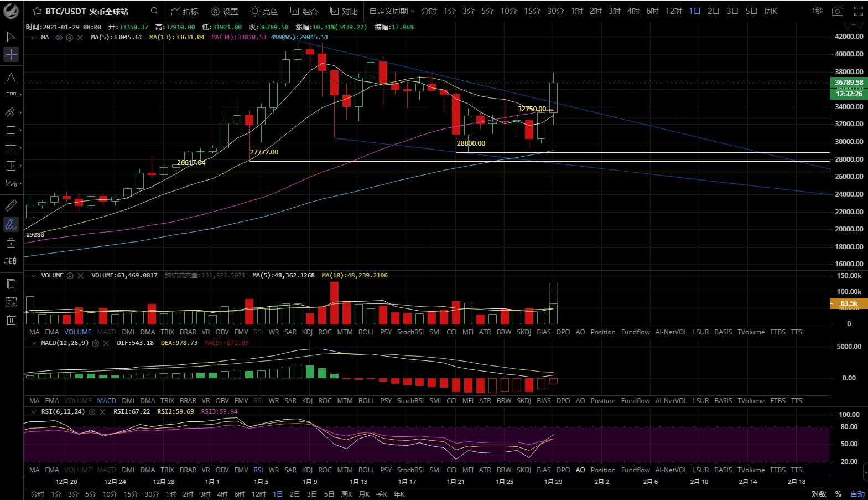
Task: Click the 对比 compare button
Action: [x=344, y=11]
